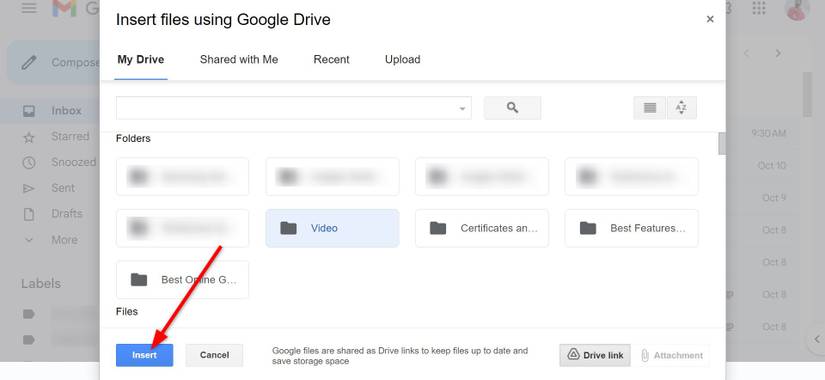Open the email dated Oct 10
This screenshot has height=380, width=825.
click(x=771, y=166)
